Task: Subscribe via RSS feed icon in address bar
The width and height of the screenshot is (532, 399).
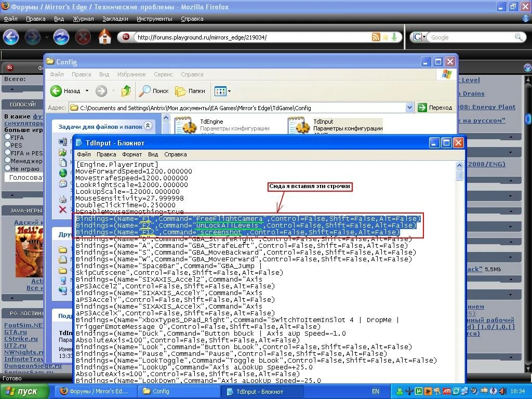Action: click(376, 37)
